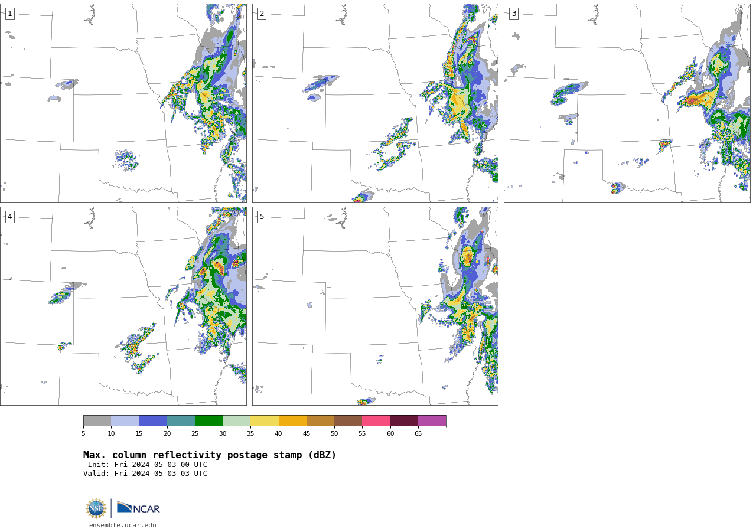The height and width of the screenshot is (532, 756).
Task: Click the tan 45-50 dBZ swatch
Action: [320, 420]
